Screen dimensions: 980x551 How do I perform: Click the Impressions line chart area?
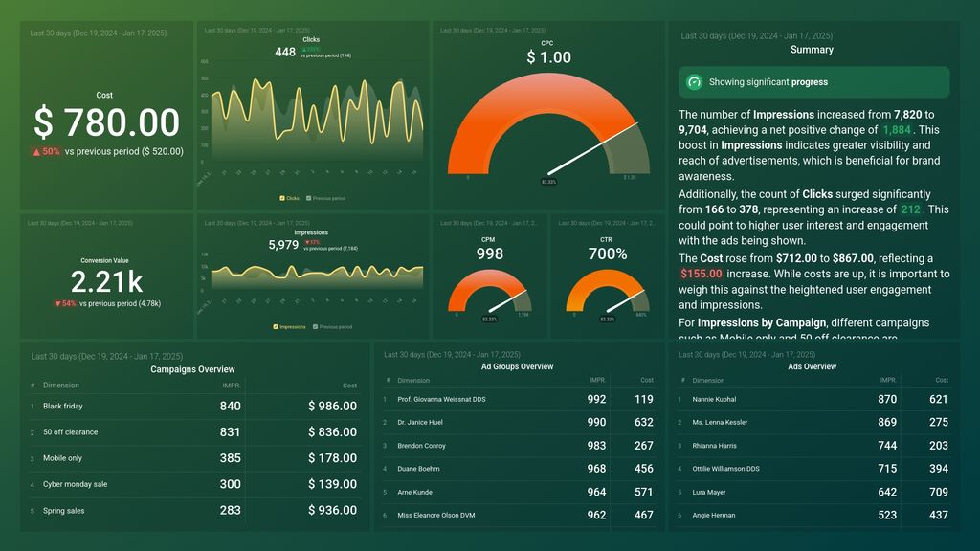coord(318,275)
